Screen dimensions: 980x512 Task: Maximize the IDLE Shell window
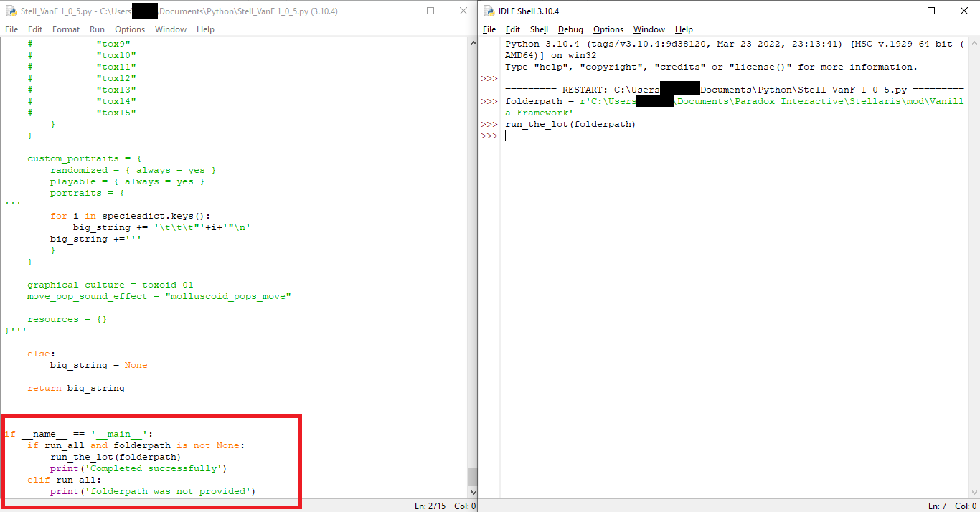[x=931, y=11]
